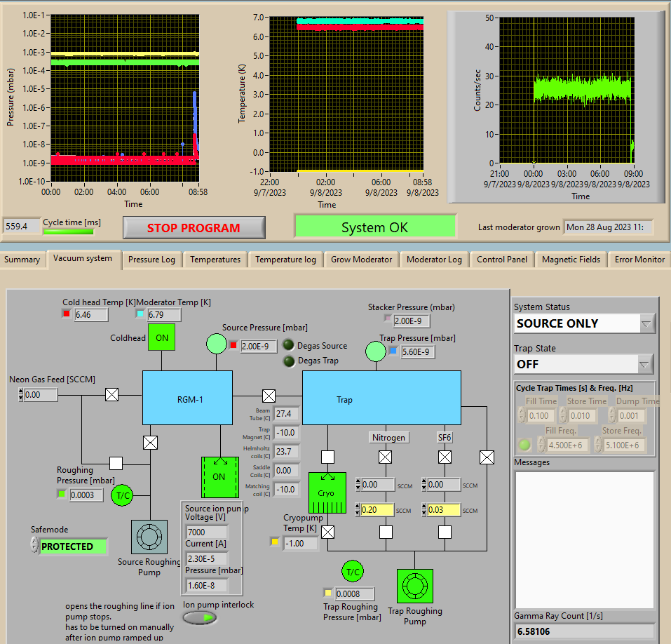Screen dimensions: 671x644
Task: Click the Neon Gas Feed SCCM field
Action: pos(41,395)
